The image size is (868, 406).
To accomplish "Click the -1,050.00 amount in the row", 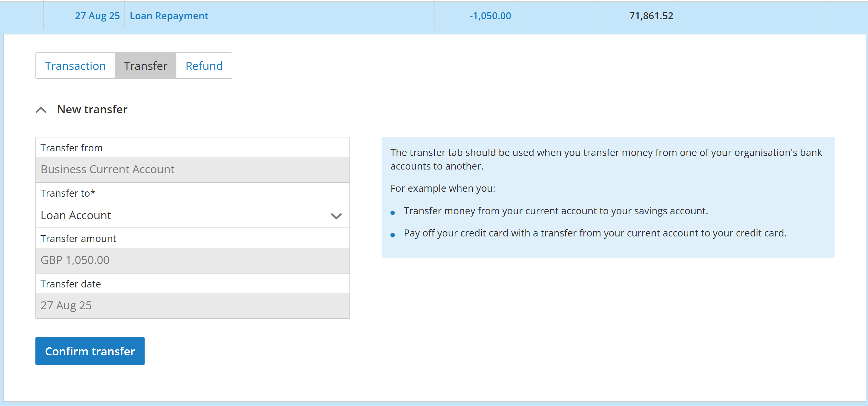I will pyautogui.click(x=490, y=16).
